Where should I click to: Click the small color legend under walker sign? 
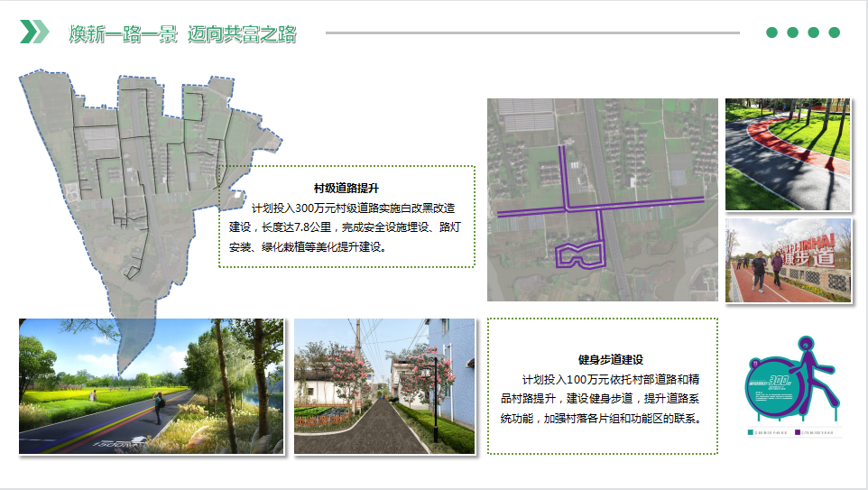pos(794,432)
